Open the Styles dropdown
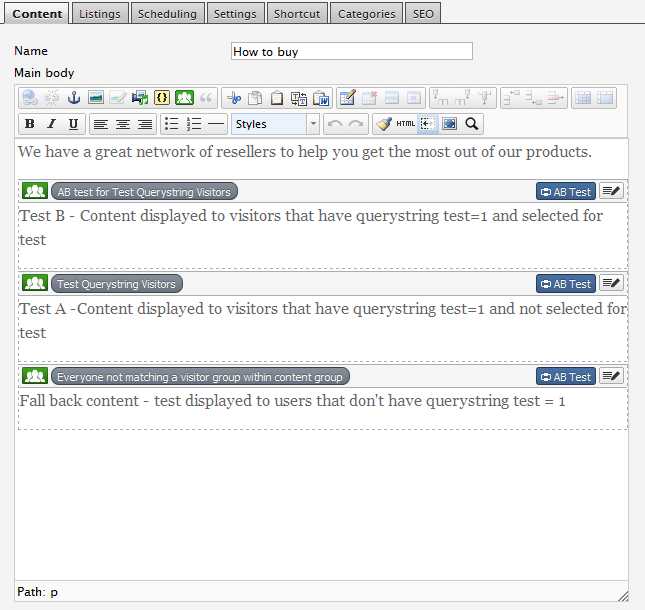 [x=268, y=124]
